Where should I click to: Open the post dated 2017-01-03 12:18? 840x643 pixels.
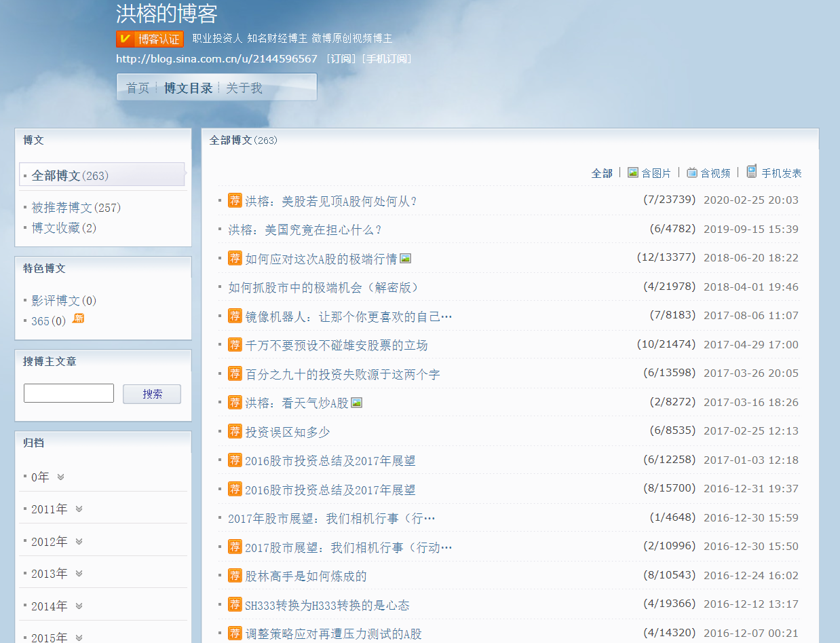[330, 461]
